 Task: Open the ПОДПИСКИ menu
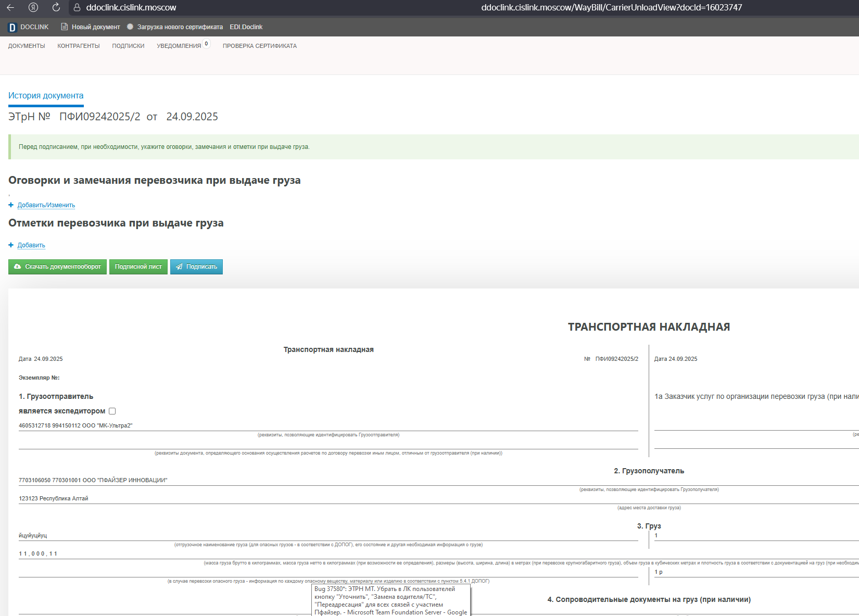click(x=128, y=46)
